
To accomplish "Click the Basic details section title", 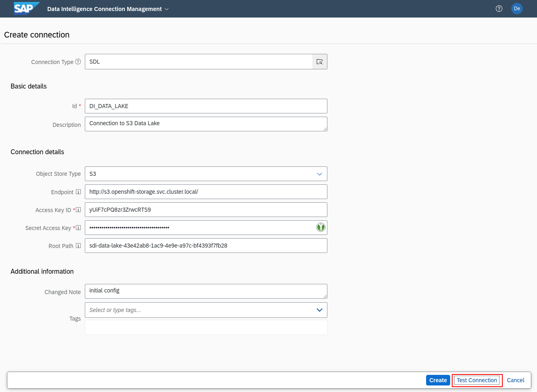I will [x=29, y=86].
